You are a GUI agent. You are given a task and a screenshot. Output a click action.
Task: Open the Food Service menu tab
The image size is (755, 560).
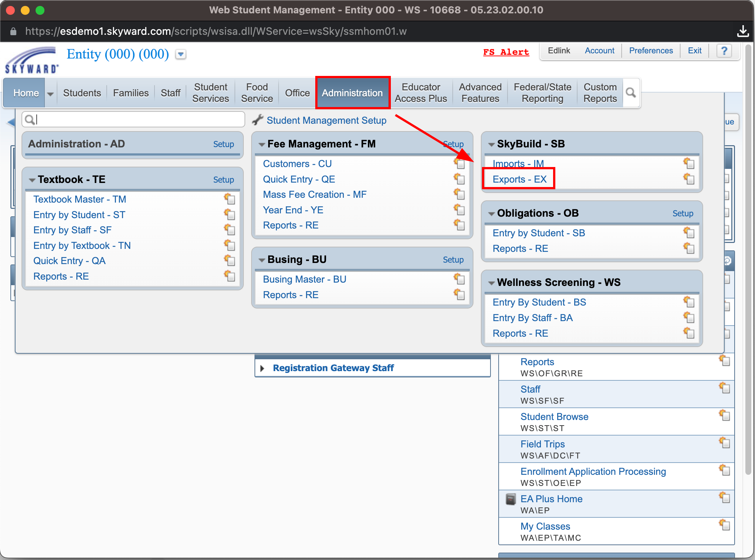(257, 93)
